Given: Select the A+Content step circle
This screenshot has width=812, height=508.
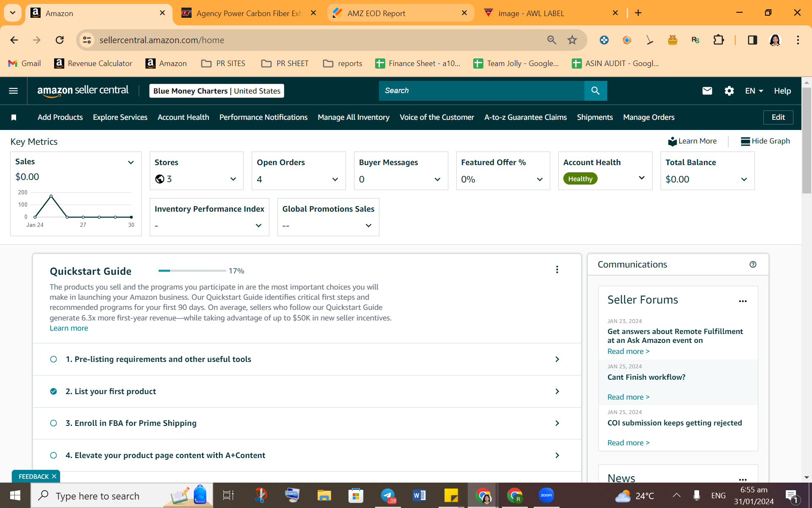Looking at the screenshot, I should coord(53,456).
